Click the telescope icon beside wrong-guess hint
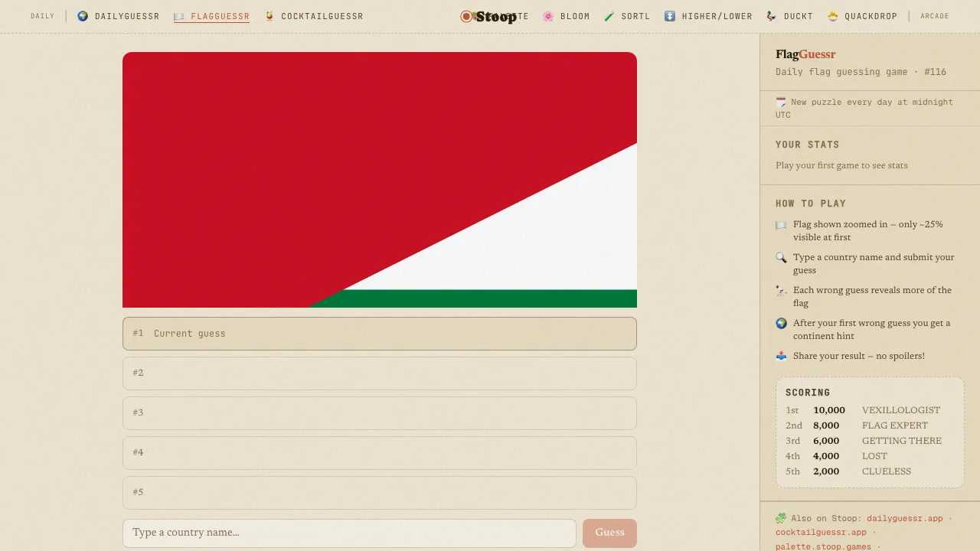The height and width of the screenshot is (551, 980). click(781, 291)
